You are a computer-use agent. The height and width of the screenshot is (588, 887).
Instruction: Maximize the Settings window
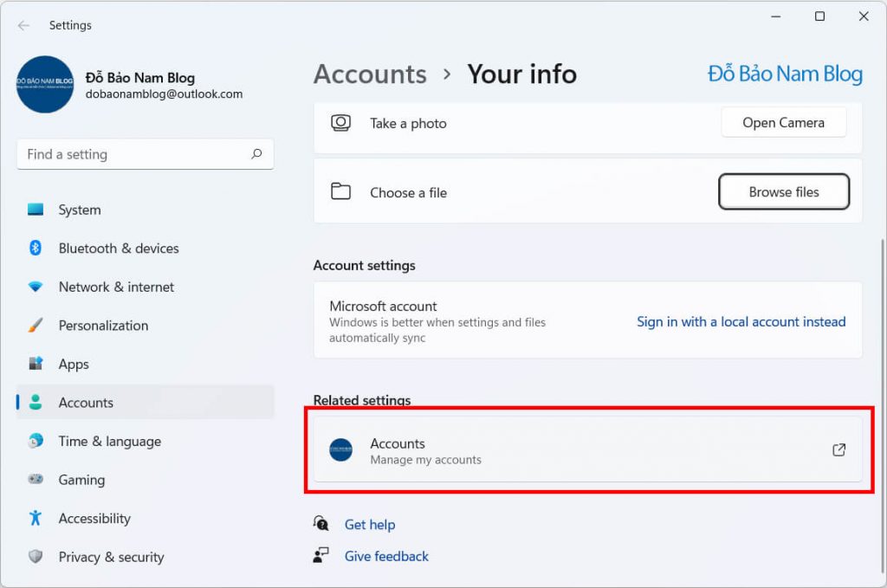pyautogui.click(x=819, y=16)
